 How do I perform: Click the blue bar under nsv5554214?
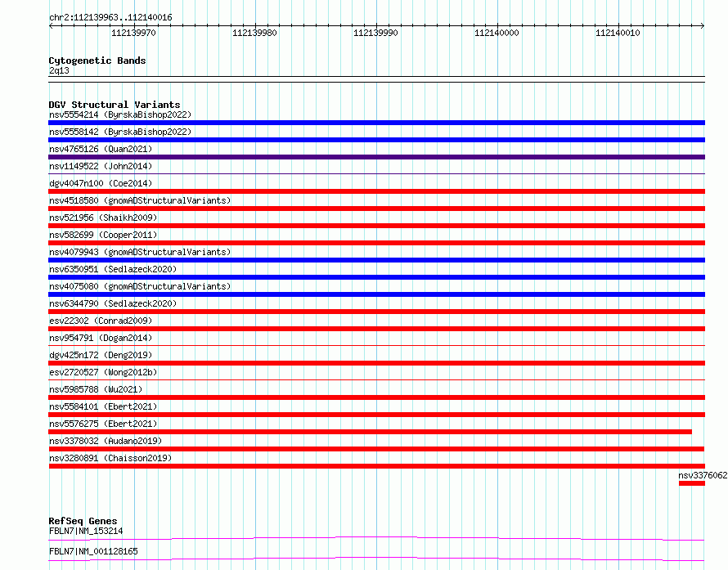click(x=376, y=123)
